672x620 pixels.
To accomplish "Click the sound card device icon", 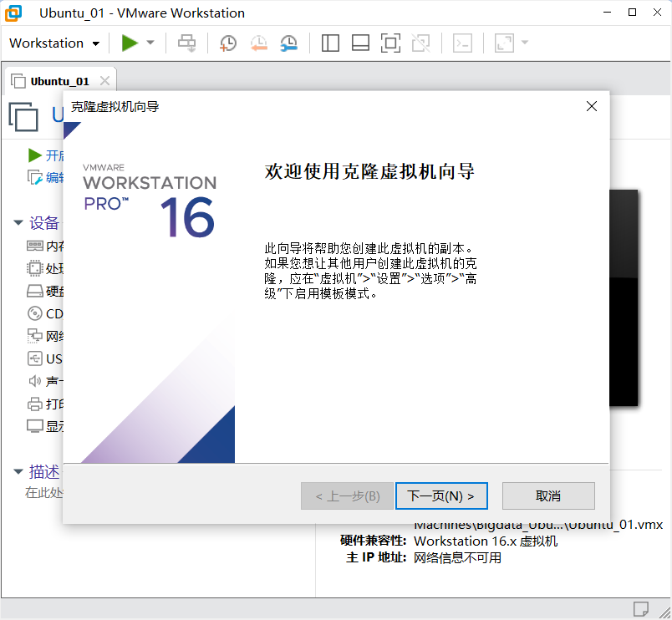I will click(35, 380).
